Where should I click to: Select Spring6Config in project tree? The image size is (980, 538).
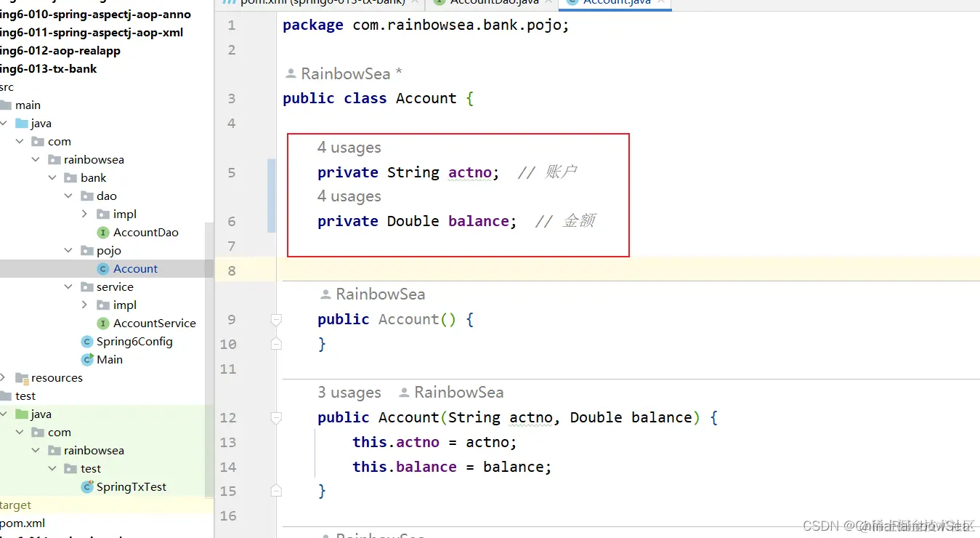click(x=134, y=342)
